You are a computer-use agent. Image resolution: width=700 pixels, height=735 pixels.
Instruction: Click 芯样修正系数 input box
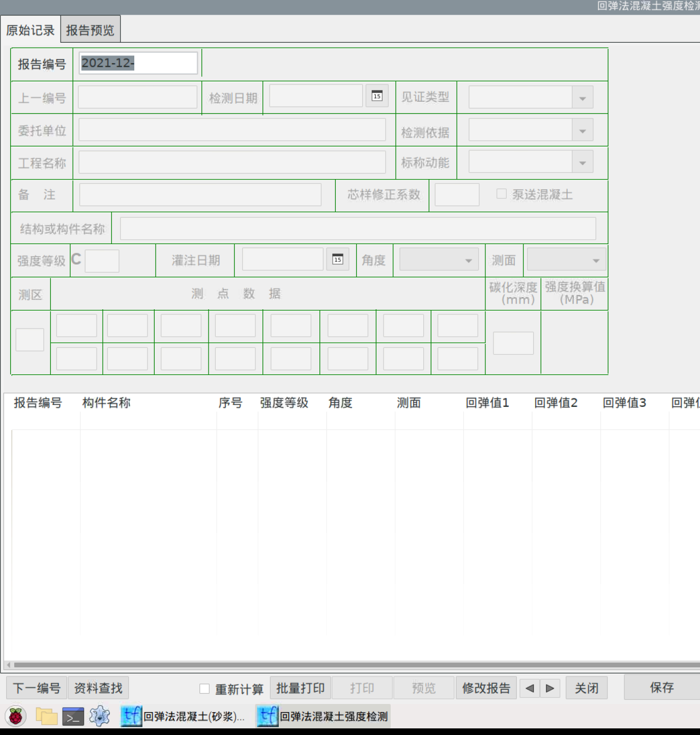(x=457, y=194)
